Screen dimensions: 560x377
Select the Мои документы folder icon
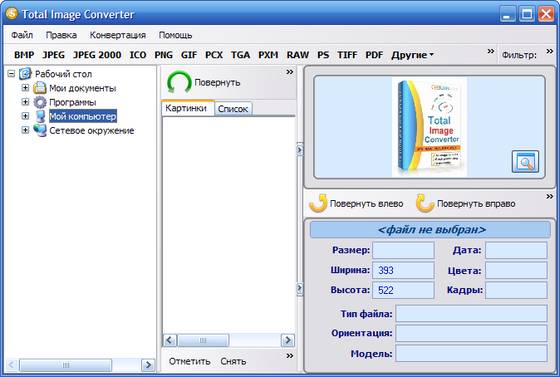pos(40,88)
